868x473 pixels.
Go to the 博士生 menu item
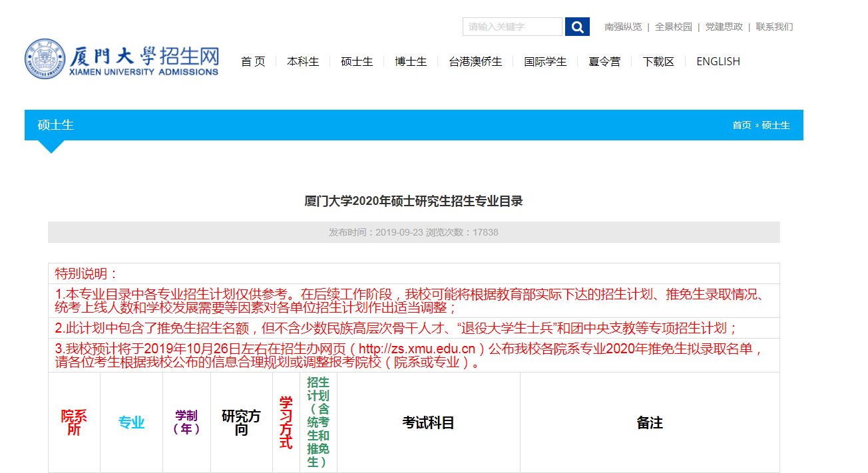[x=411, y=62]
